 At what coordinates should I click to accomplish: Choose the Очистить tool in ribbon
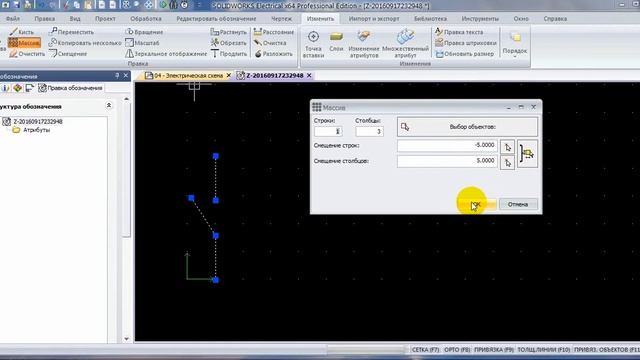(27, 54)
